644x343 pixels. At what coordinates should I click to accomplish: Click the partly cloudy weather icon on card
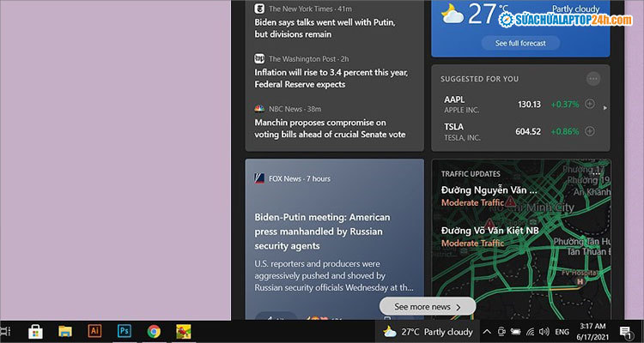[453, 14]
